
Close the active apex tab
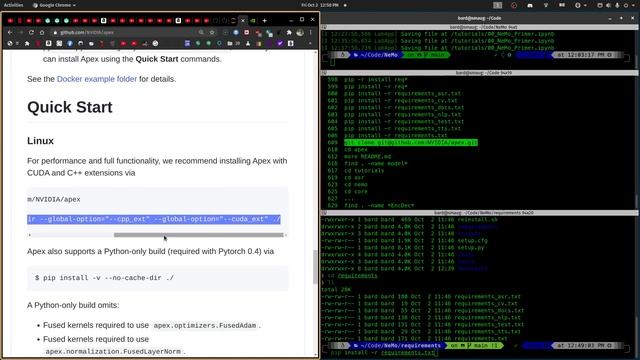point(243,20)
